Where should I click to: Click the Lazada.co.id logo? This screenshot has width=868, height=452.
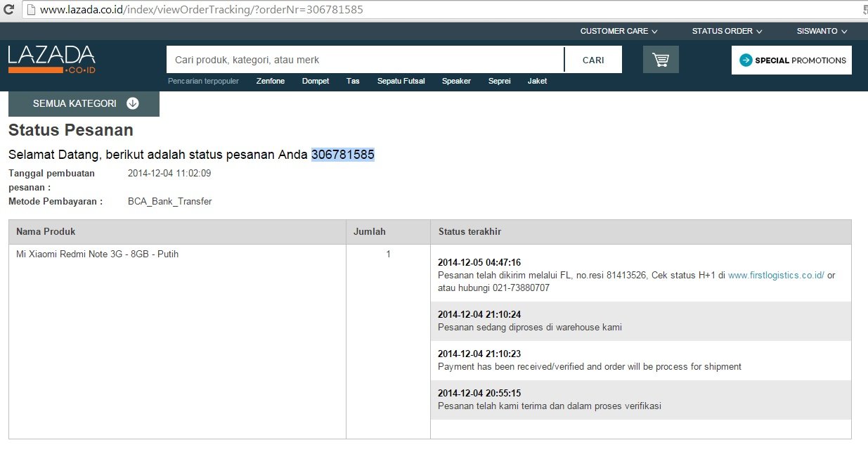click(x=52, y=60)
